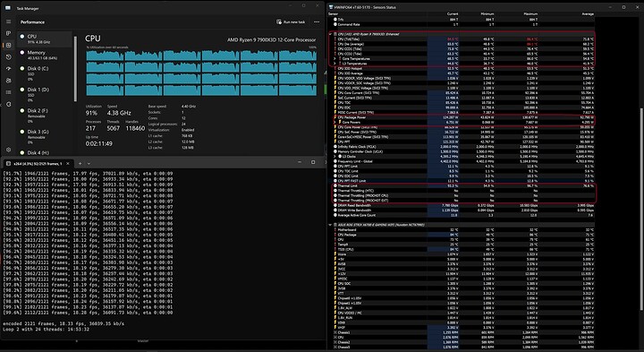The width and height of the screenshot is (644, 352).
Task: Select Command Rate sensor row
Action: [462, 24]
